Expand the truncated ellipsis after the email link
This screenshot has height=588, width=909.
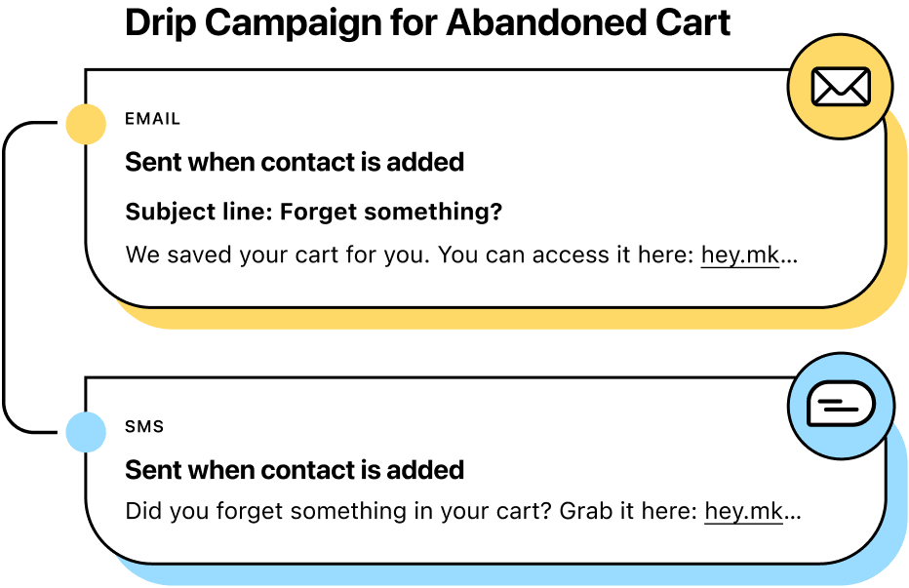(x=790, y=257)
